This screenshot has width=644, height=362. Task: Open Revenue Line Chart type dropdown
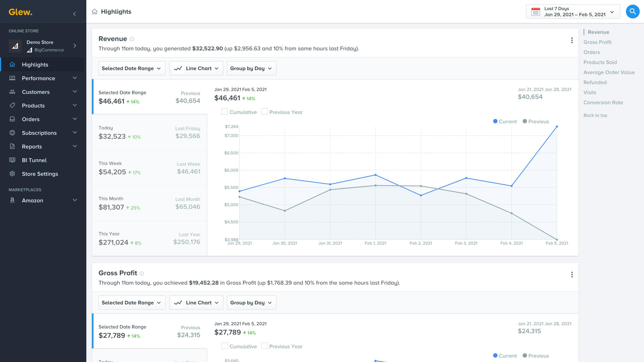tap(196, 68)
